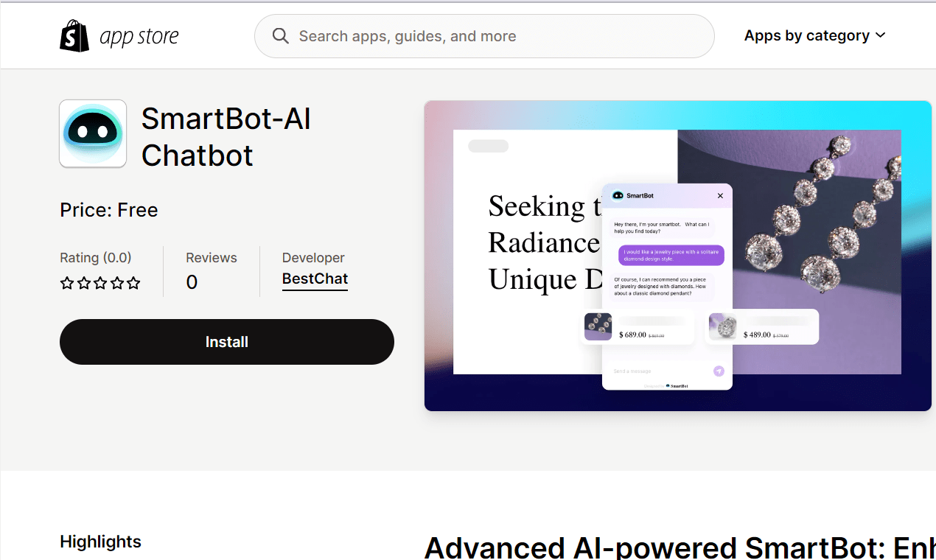
Task: Click the Rating (0.0) label
Action: [x=96, y=258]
